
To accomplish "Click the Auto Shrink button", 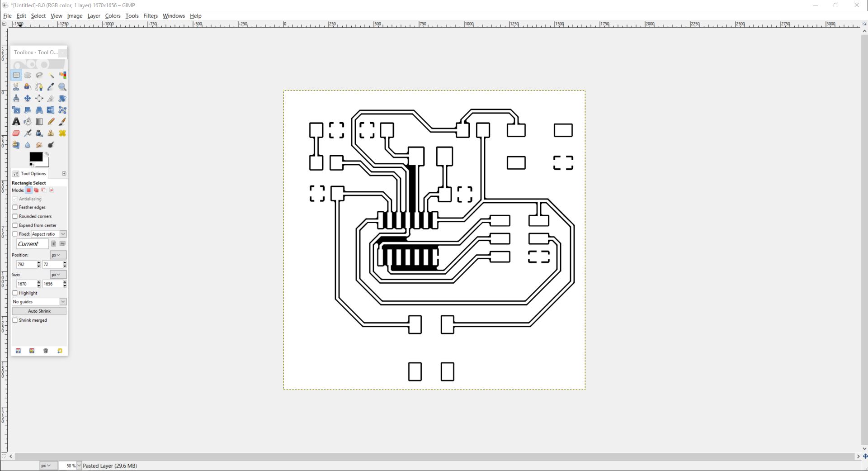I will [x=39, y=311].
